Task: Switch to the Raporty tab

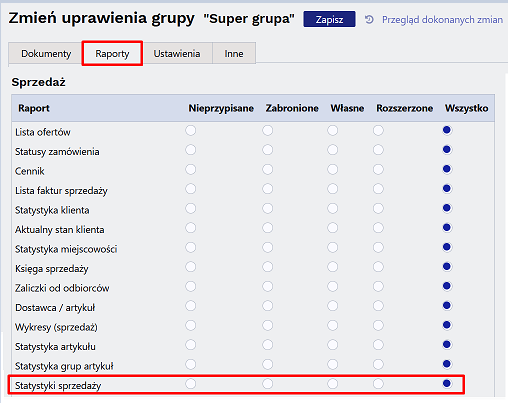Action: pyautogui.click(x=112, y=53)
